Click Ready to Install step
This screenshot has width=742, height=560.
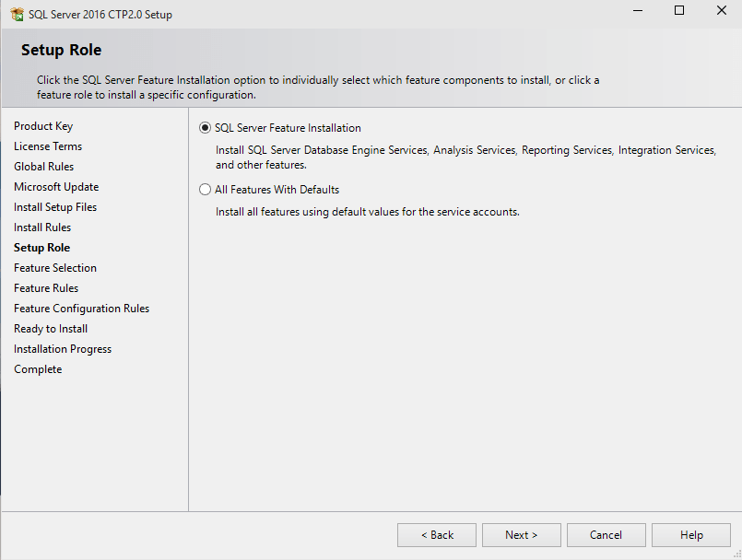tap(51, 329)
